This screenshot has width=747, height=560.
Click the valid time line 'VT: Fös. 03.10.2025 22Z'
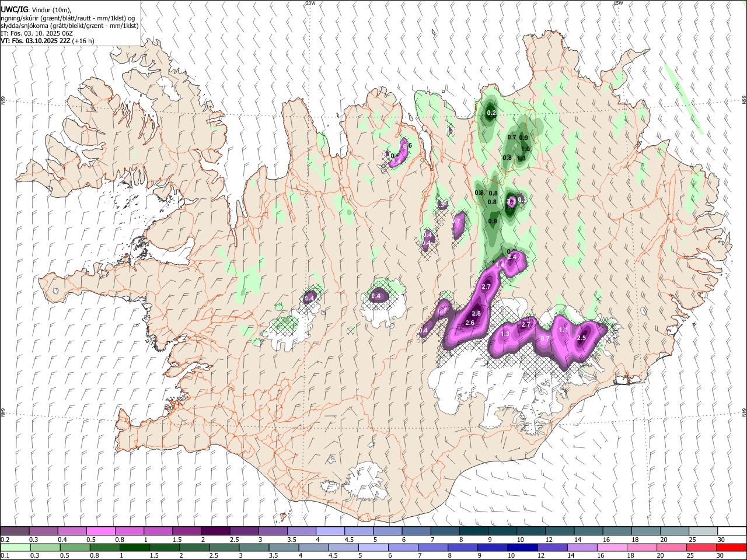coord(36,41)
